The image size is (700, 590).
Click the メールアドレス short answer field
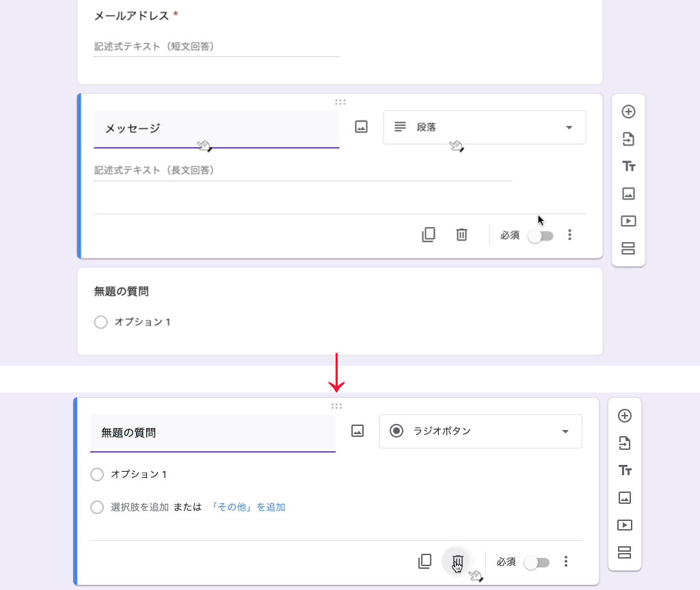point(217,46)
